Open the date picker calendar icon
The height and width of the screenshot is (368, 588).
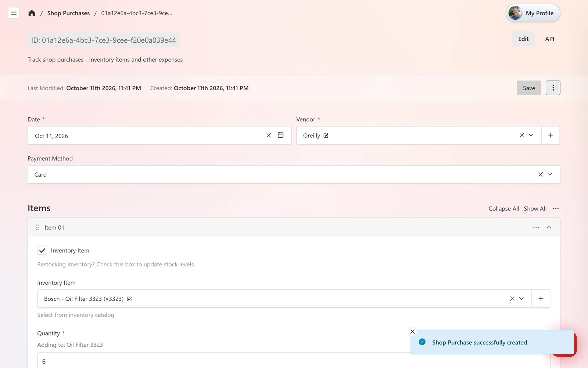tap(281, 135)
